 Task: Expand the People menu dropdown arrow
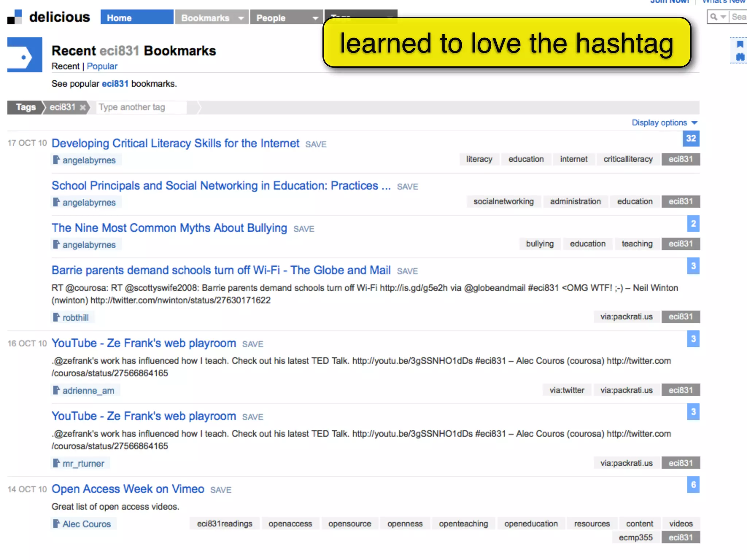pyautogui.click(x=316, y=18)
